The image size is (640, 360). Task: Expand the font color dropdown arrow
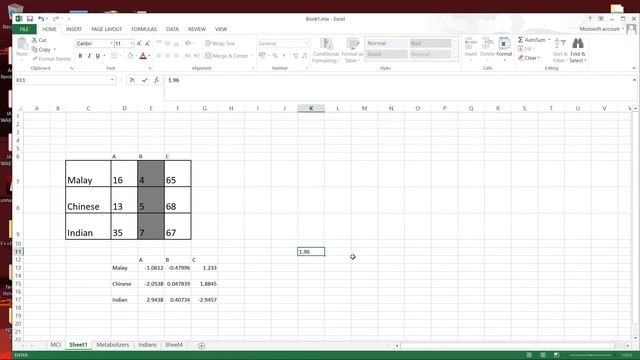(149, 56)
